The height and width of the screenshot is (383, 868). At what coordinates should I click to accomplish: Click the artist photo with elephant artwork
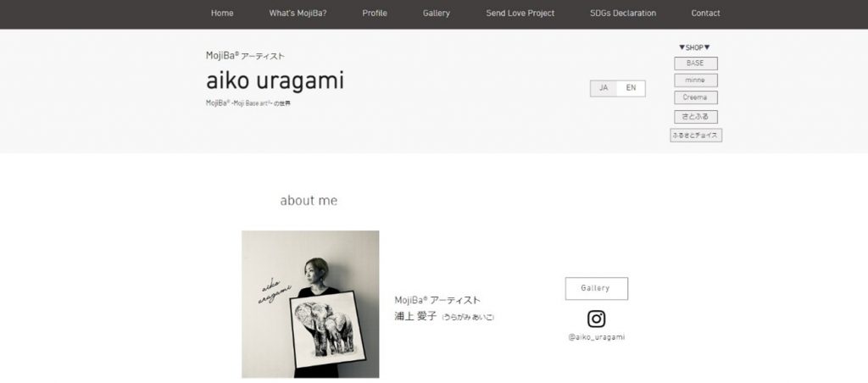(310, 304)
